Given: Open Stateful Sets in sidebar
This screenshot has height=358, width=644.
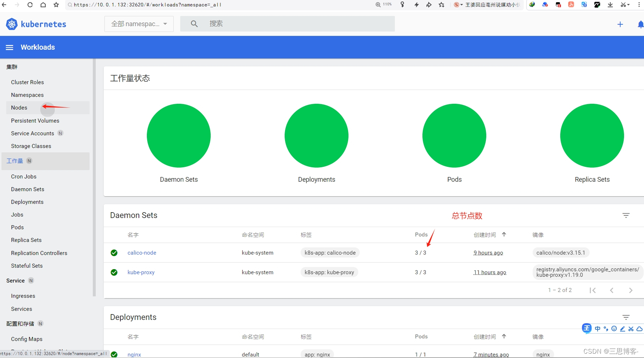Looking at the screenshot, I should point(27,266).
